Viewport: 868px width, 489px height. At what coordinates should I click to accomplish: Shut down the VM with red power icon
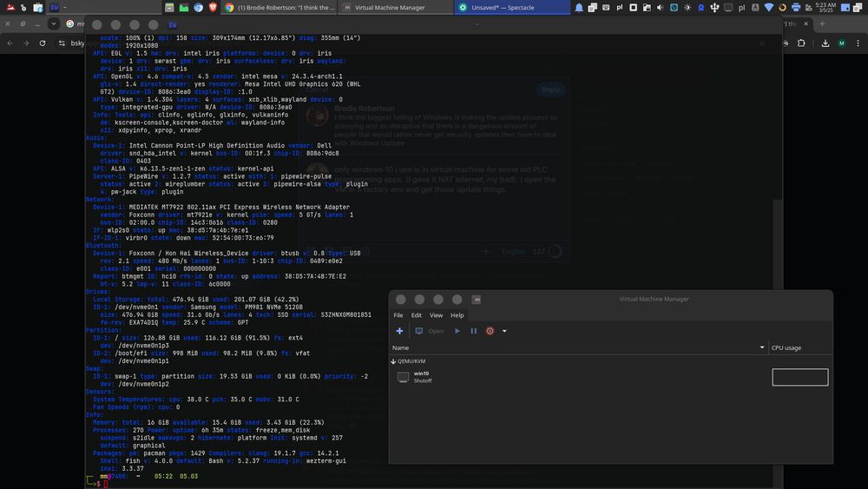[490, 331]
